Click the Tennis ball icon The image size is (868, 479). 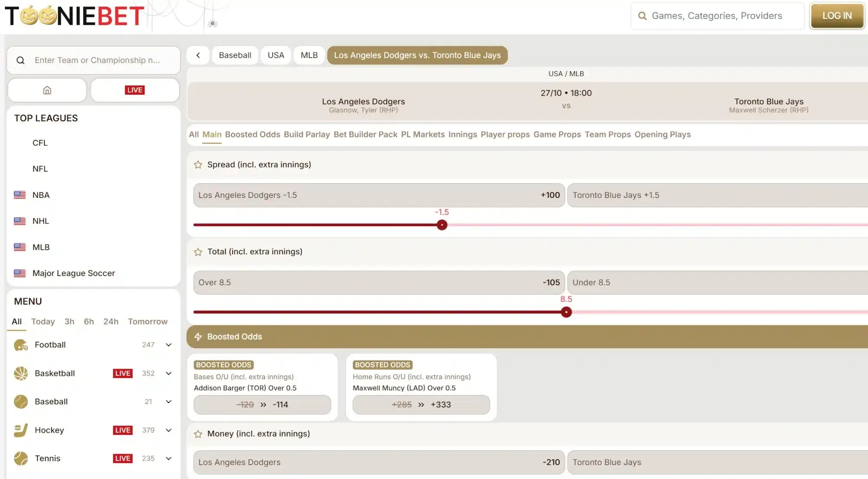pyautogui.click(x=20, y=458)
